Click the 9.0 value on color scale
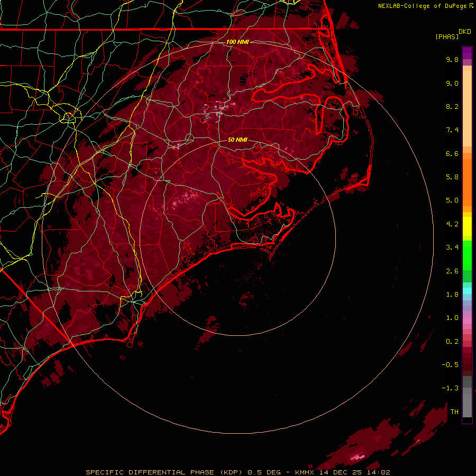 tap(452, 83)
